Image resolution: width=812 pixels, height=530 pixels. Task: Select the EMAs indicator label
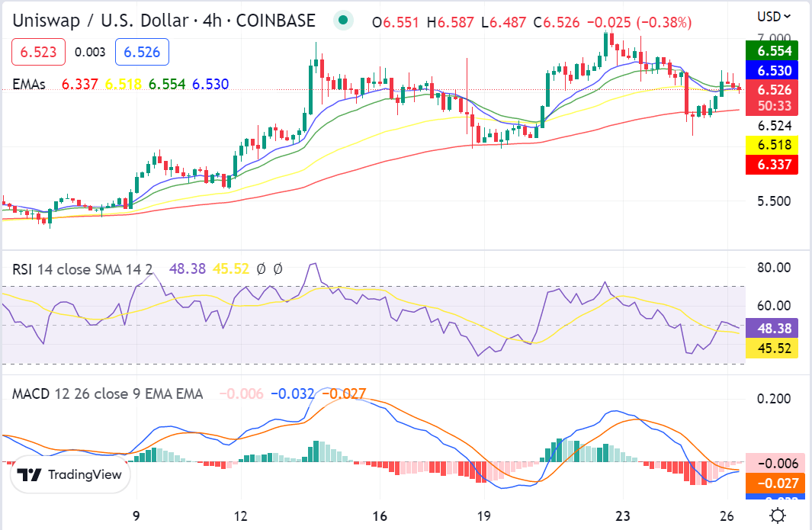point(29,84)
